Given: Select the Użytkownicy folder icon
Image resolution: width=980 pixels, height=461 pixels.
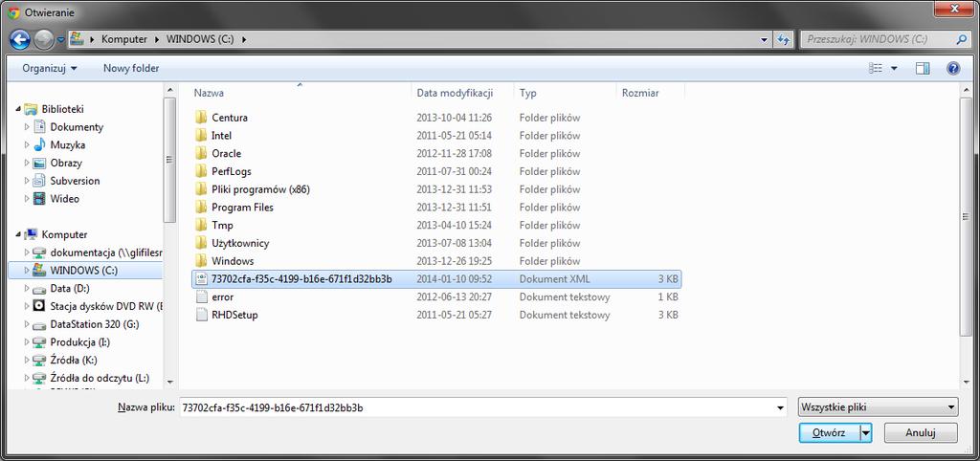Looking at the screenshot, I should click(x=201, y=243).
